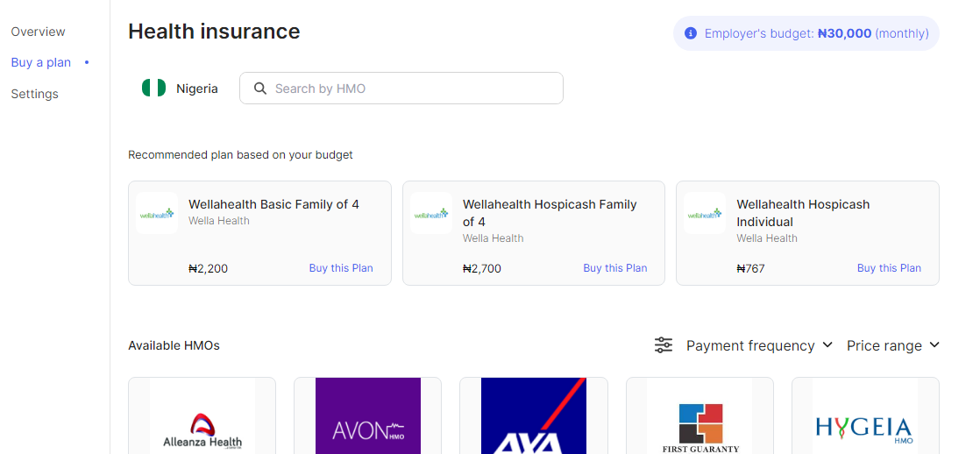Select Buy a plan in sidebar
980x454 pixels.
[x=41, y=62]
